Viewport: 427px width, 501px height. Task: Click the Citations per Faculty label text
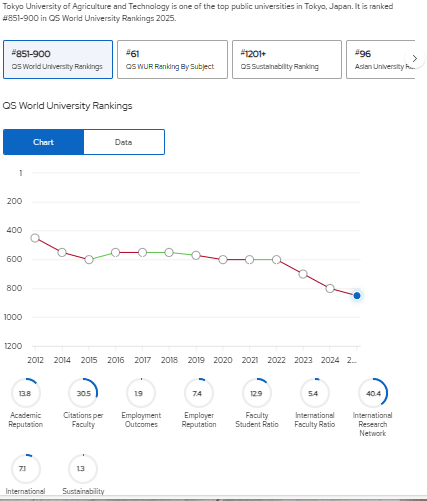point(83,420)
